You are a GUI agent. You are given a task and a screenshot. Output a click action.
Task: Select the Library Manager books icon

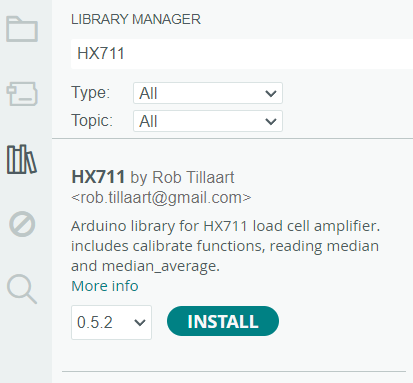click(x=22, y=159)
